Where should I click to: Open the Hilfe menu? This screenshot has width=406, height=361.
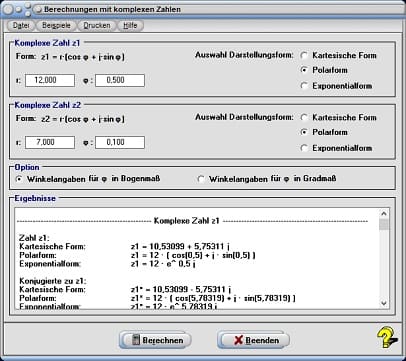(x=130, y=25)
